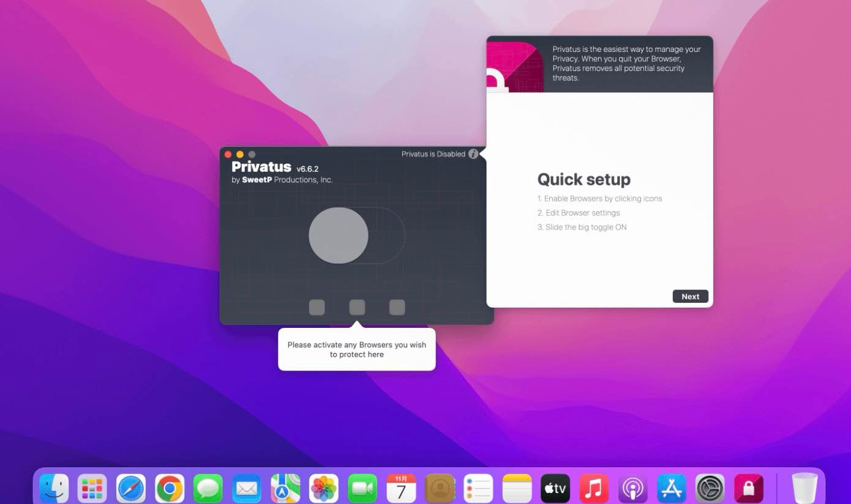Activate the left browser slot square
The height and width of the screenshot is (504, 851).
(x=317, y=307)
